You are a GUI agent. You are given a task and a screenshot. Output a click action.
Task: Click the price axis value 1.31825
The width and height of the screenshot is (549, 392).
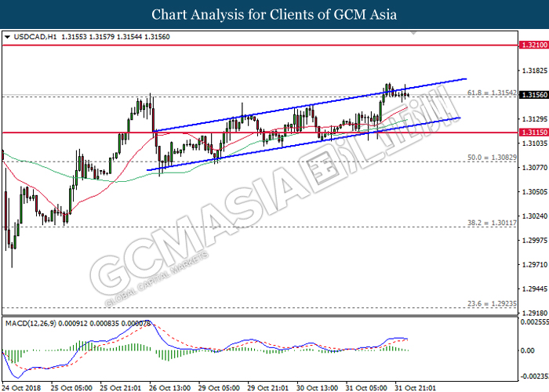(x=534, y=71)
